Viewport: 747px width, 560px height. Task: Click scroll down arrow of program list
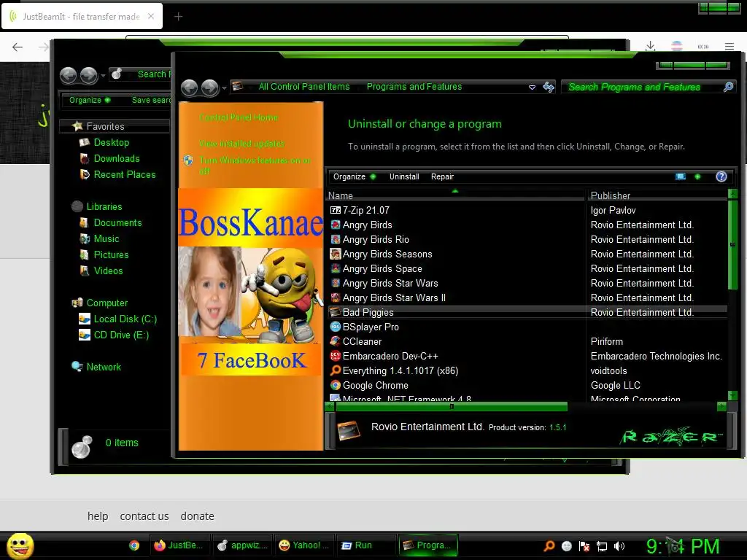click(x=732, y=395)
